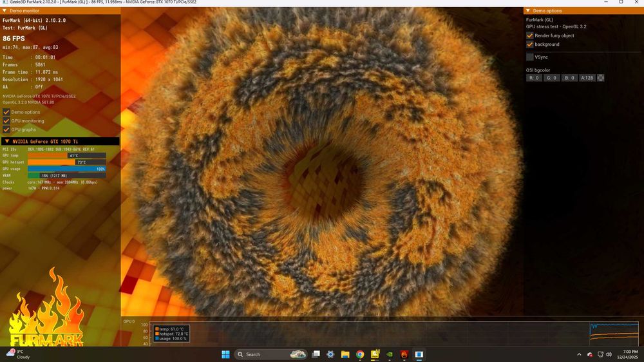This screenshot has height=362, width=644.
Task: Click the Frames 5061 line
Action: click(x=24, y=64)
